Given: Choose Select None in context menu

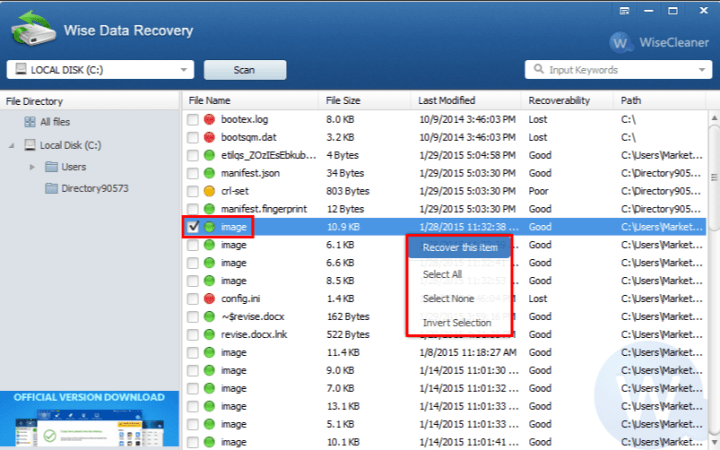Looking at the screenshot, I should point(448,298).
